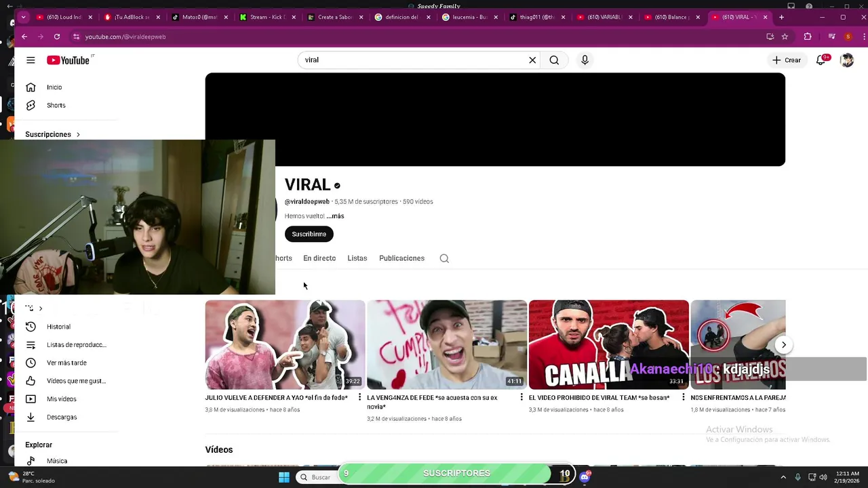Click the browser address bar URL

pos(125,37)
